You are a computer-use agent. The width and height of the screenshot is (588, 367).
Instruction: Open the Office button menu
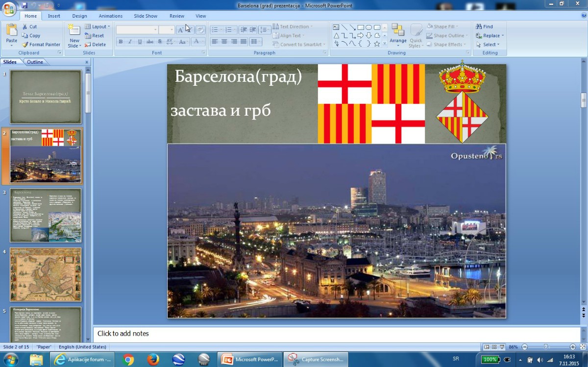point(9,9)
